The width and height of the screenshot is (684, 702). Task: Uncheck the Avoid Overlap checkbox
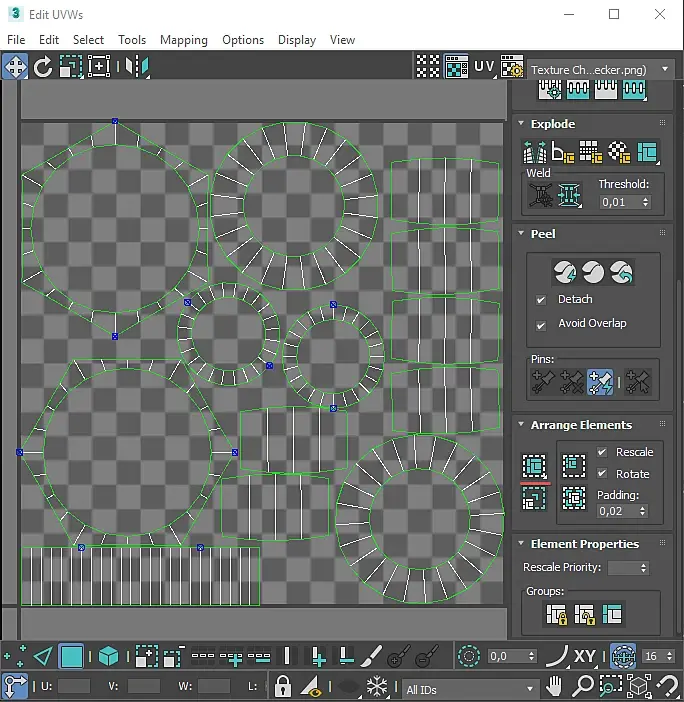tap(541, 325)
